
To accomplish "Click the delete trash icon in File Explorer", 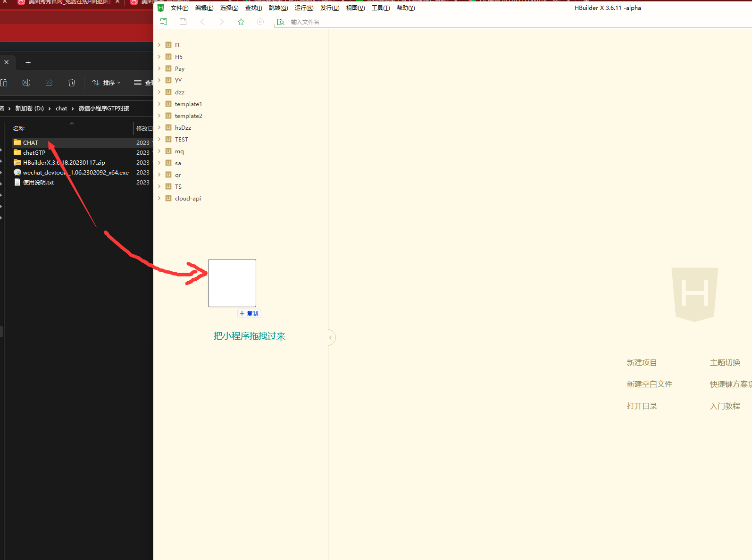I will point(72,83).
